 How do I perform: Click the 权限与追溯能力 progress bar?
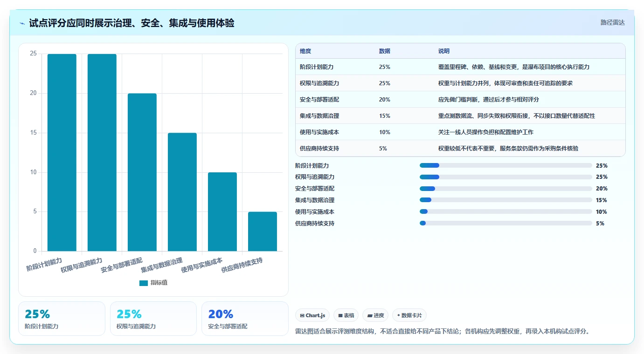pos(506,177)
